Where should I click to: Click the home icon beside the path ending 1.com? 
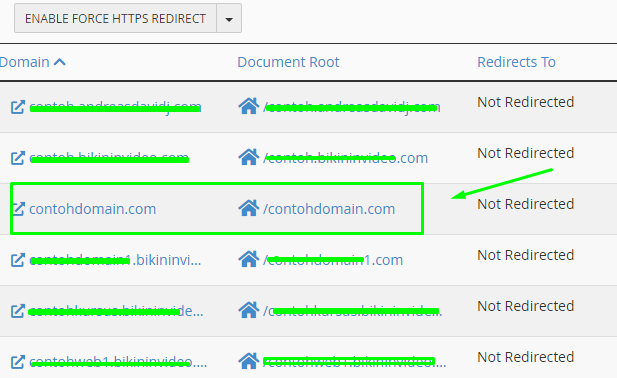(249, 259)
